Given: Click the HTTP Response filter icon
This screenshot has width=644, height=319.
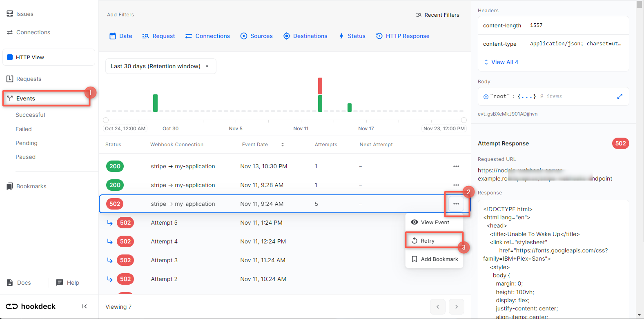Looking at the screenshot, I should [x=379, y=36].
